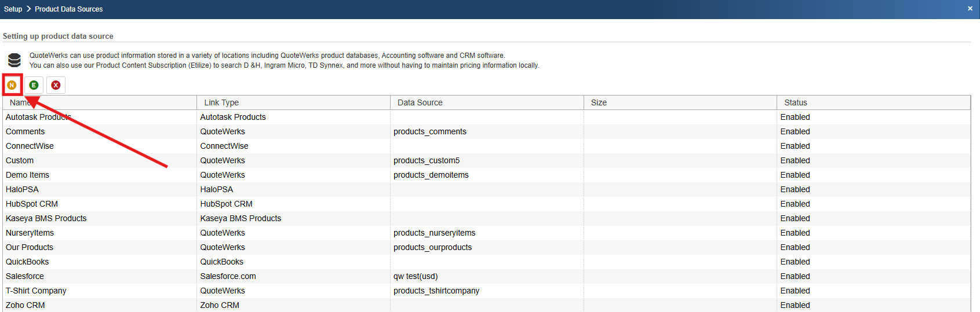Image resolution: width=980 pixels, height=312 pixels.
Task: Select the QuickBooks data source row
Action: click(27, 262)
